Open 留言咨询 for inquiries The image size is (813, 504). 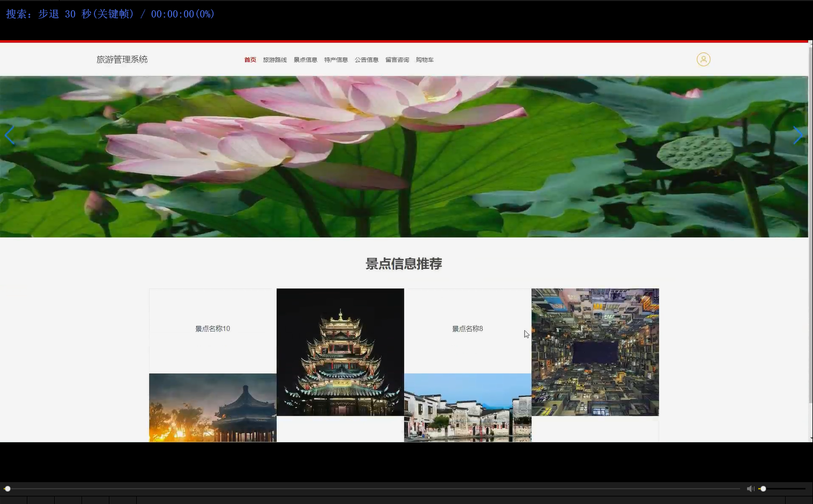pyautogui.click(x=397, y=60)
